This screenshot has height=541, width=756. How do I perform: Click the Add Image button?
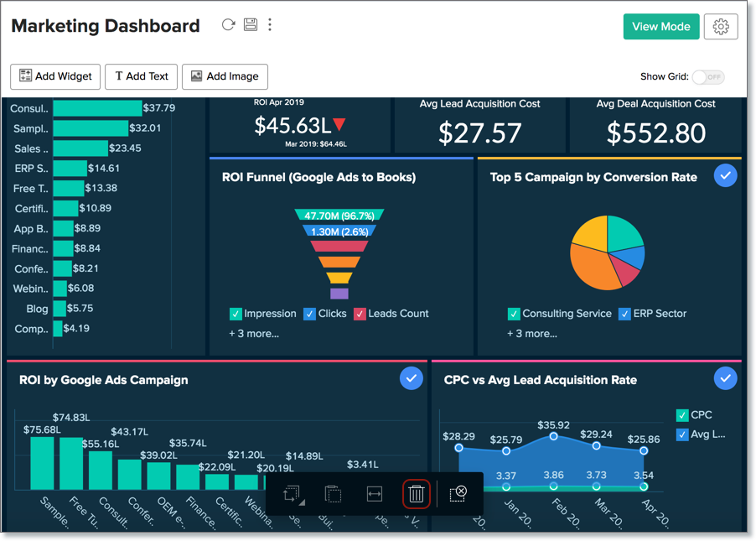tap(225, 76)
